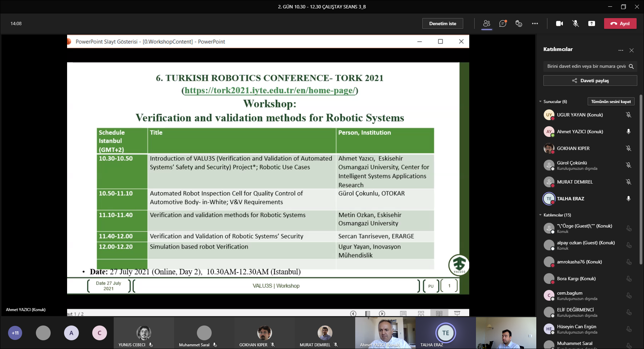Switch to reading view icon

(439, 313)
